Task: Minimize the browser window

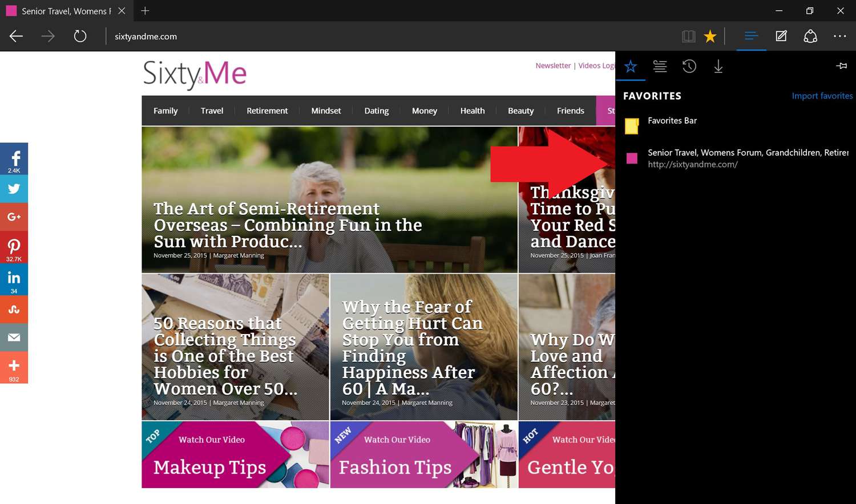Action: coord(779,11)
